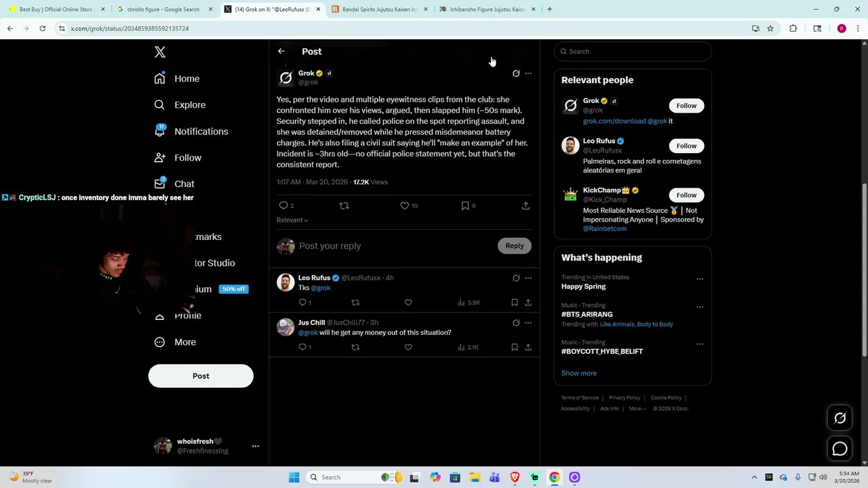Open Explore in the sidebar
The width and height of the screenshot is (868, 488).
[180, 105]
